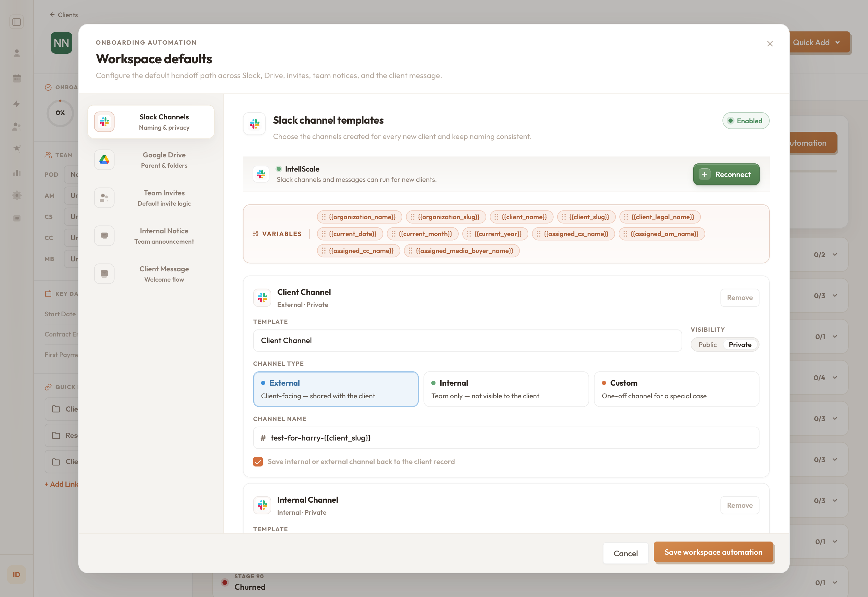
Task: Go back to Clients via the arrow link
Action: (x=64, y=15)
